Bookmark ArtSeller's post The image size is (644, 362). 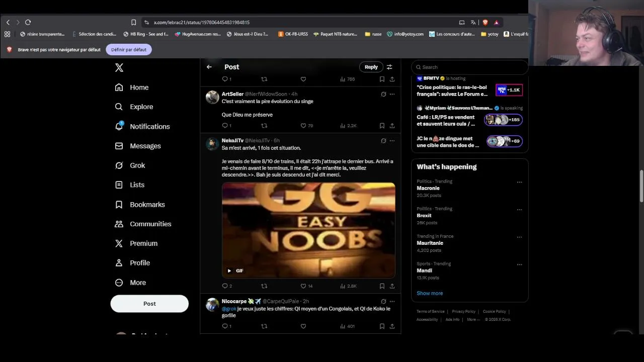[382, 126]
